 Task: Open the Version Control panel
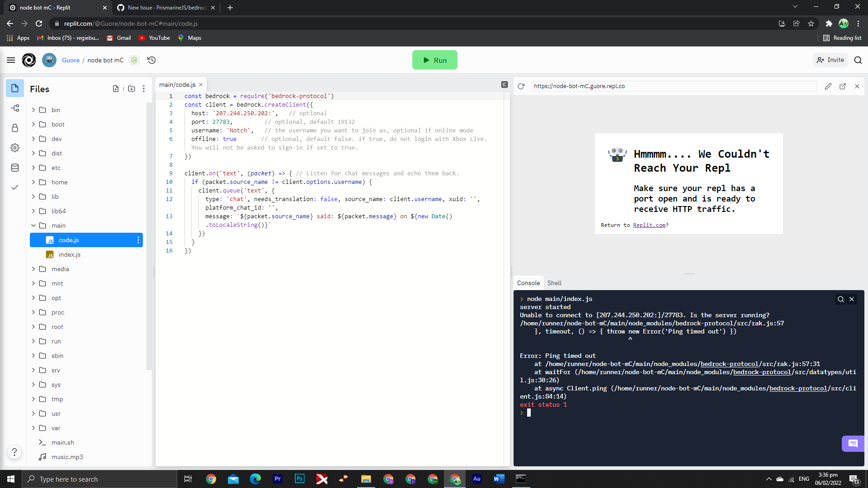(15, 108)
